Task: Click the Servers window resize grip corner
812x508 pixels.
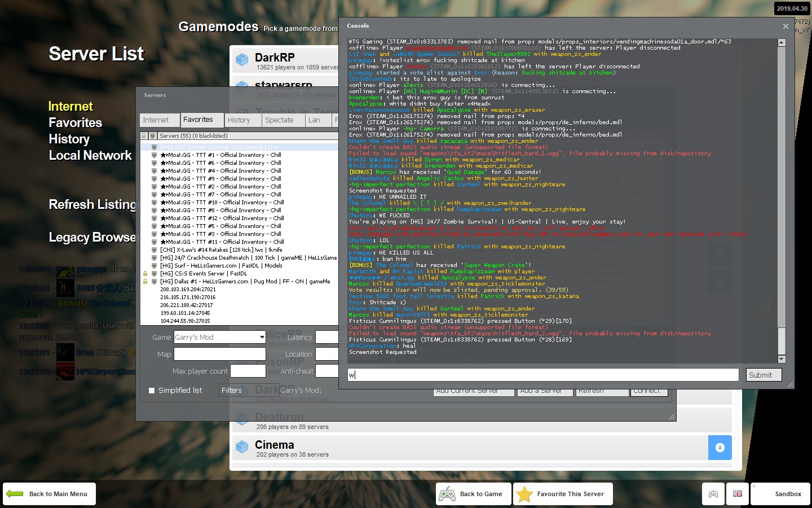Action: (x=672, y=417)
